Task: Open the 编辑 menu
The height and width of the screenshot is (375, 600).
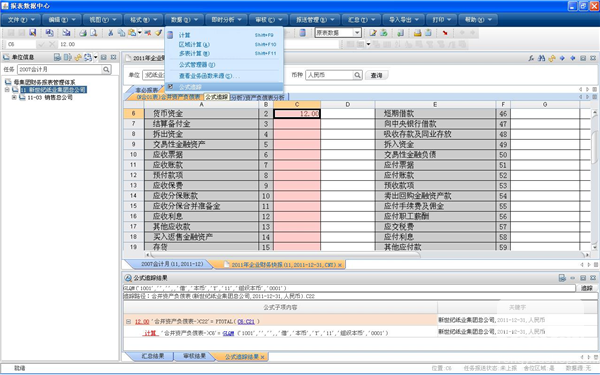Action: 62,20
